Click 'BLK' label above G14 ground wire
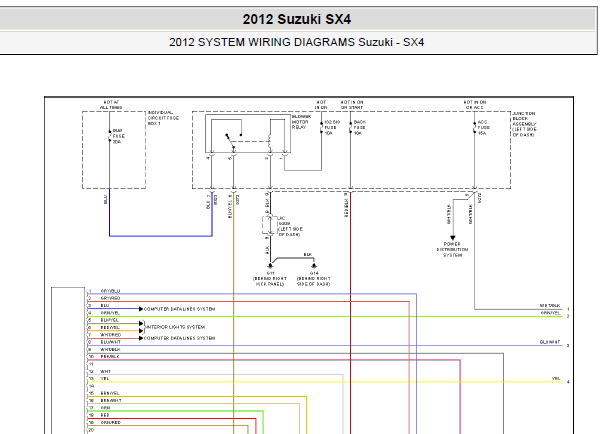The width and height of the screenshot is (600, 434). pos(308,255)
